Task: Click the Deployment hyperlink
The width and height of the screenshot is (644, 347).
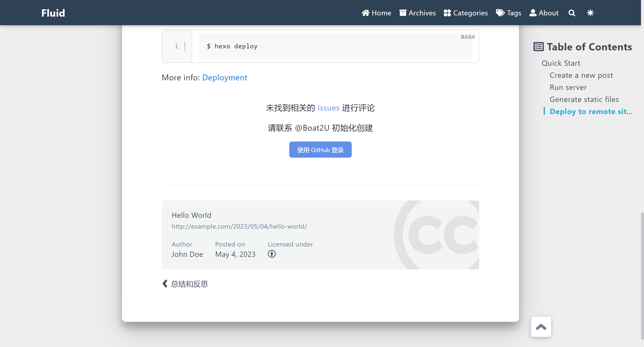Action: coord(224,77)
